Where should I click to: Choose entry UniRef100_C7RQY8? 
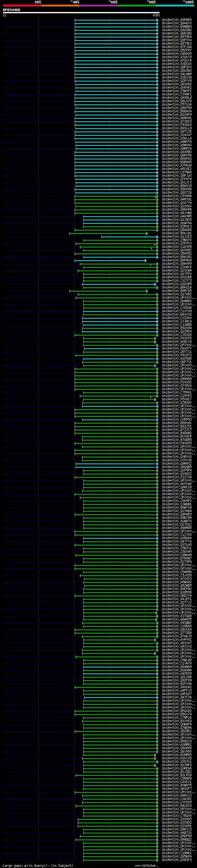[x=176, y=816]
